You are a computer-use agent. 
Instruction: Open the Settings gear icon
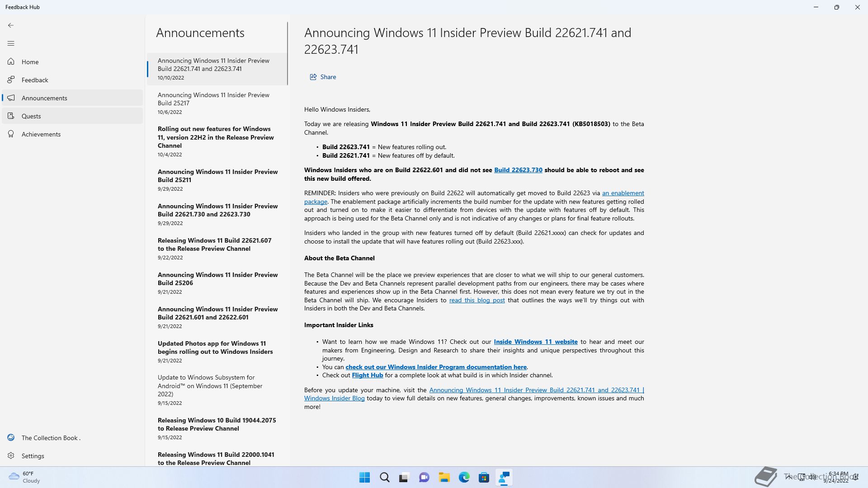11,455
